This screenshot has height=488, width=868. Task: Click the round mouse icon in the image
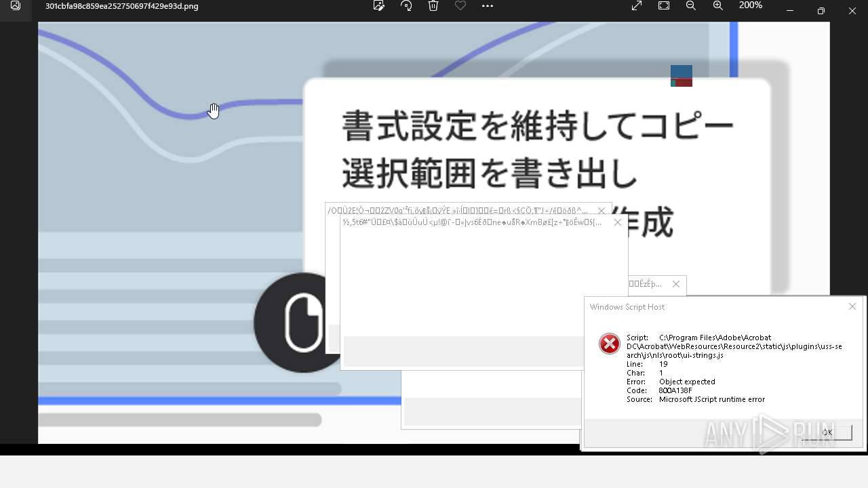point(303,323)
